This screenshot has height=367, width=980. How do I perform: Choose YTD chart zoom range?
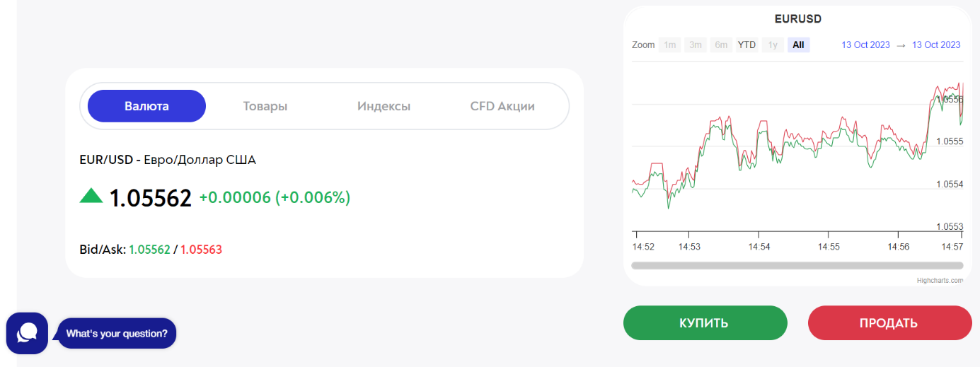(x=746, y=45)
